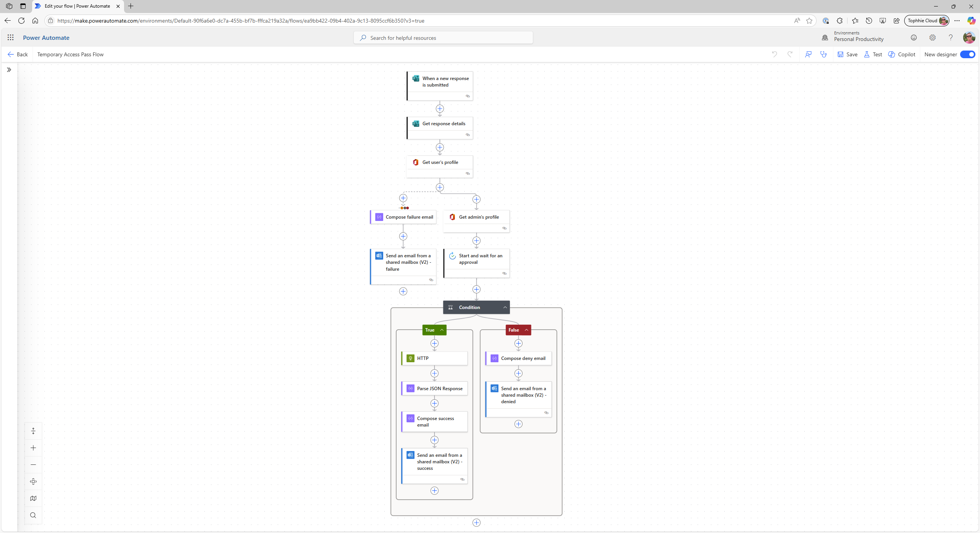The image size is (980, 533).
Task: Click the flow checker stethoscope icon
Action: tap(823, 54)
